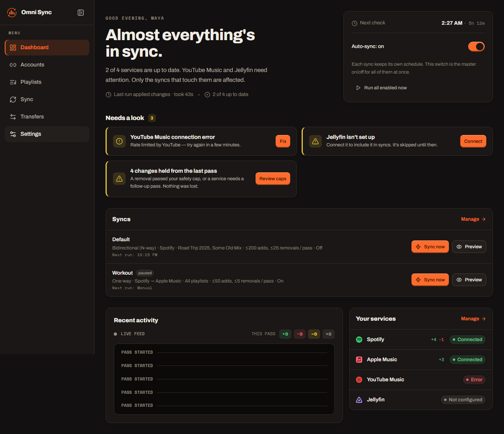This screenshot has width=504, height=434.
Task: Click the YouTube Music service icon
Action: (x=359, y=380)
